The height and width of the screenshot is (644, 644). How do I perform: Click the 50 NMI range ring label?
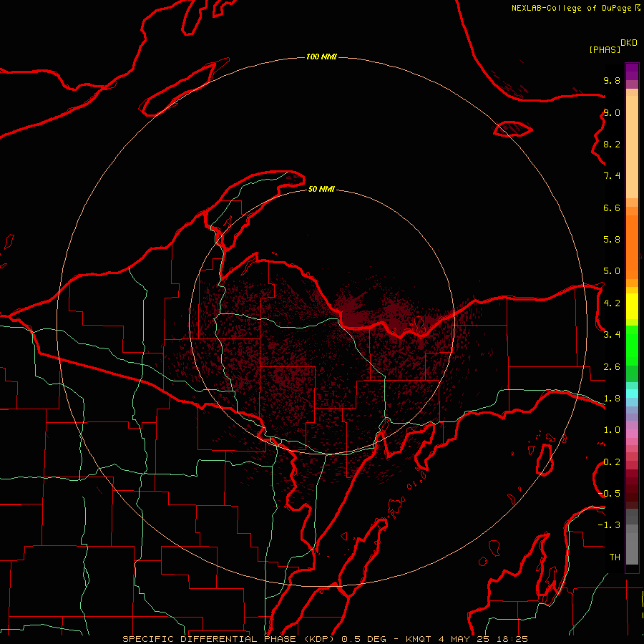pyautogui.click(x=321, y=189)
